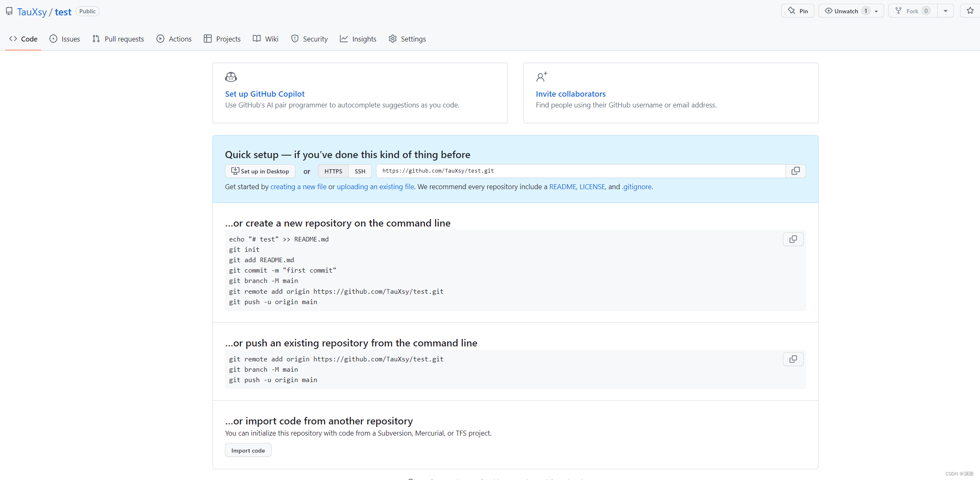Open the Security tab
Screen dimensions: 980x480
309,39
